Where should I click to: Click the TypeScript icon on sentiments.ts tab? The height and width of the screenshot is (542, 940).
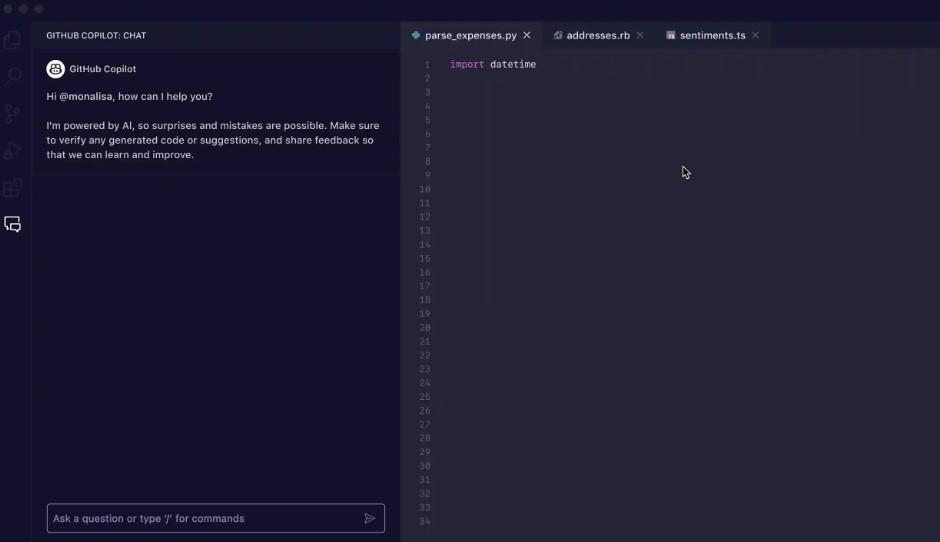(x=670, y=35)
